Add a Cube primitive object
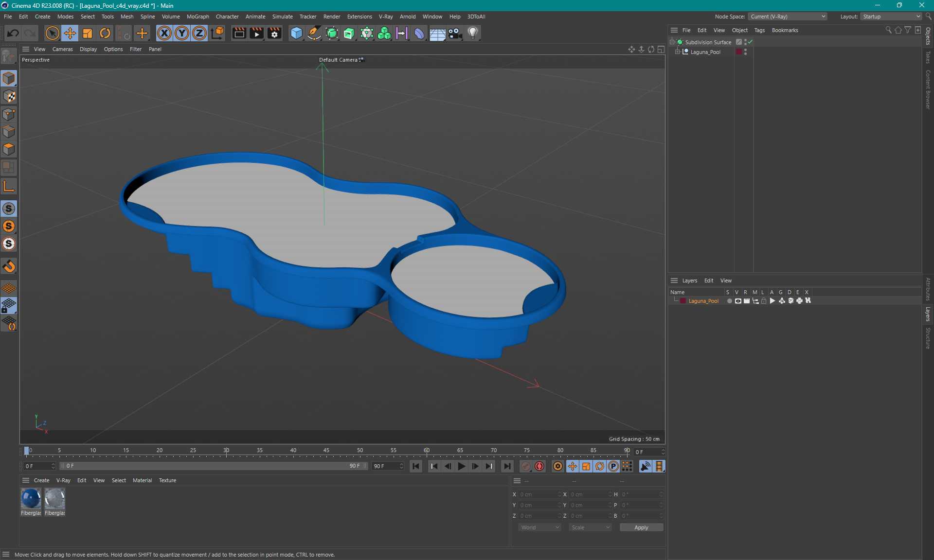Screen dimensions: 934x560 click(296, 33)
